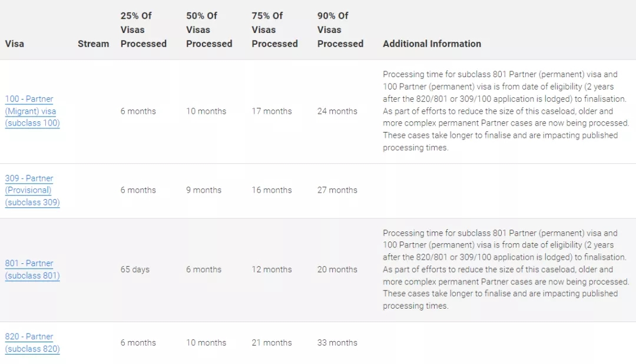Click the Visa column header
Image resolution: width=636 pixels, height=364 pixels.
click(15, 44)
